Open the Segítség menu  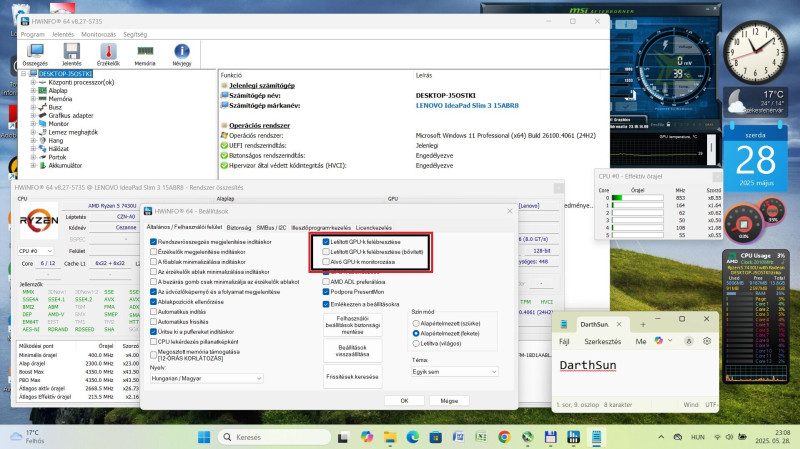coord(135,34)
